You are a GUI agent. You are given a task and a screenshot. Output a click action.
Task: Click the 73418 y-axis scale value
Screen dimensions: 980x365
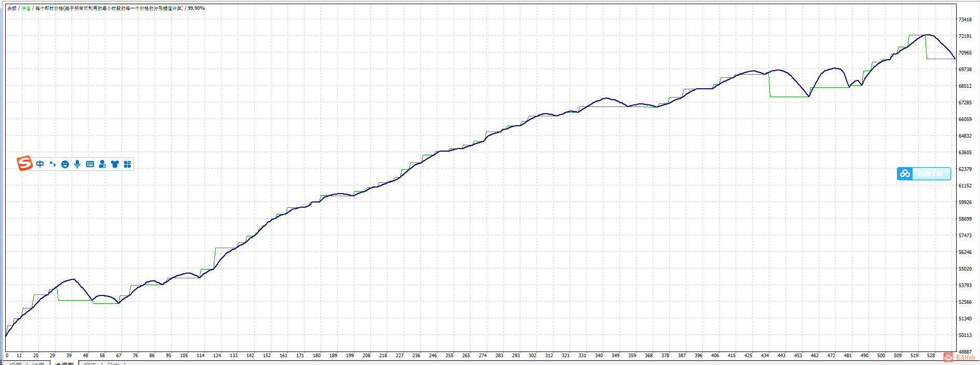[x=965, y=20]
